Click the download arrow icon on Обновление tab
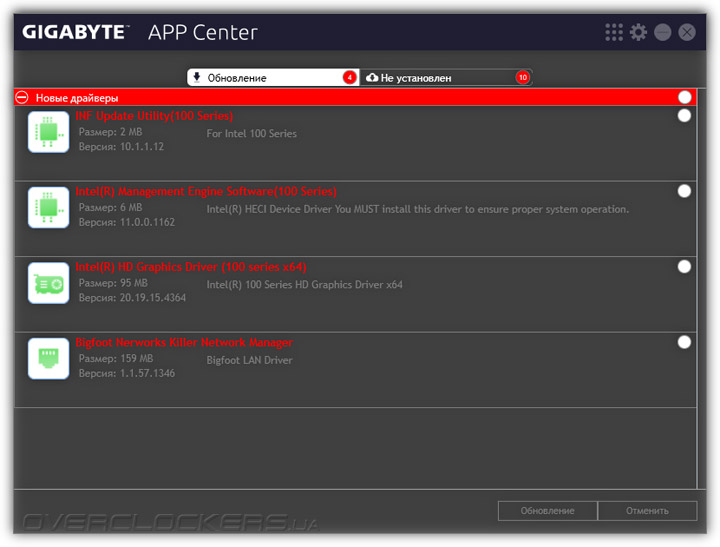The height and width of the screenshot is (547, 720). point(197,77)
